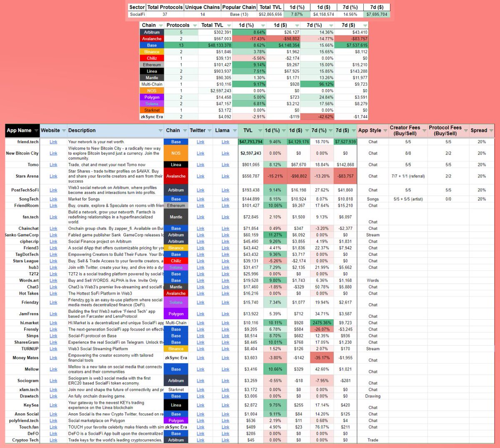The image size is (500, 448).
Task: Select the Money Mates -35.17% cell
Action: point(322,358)
